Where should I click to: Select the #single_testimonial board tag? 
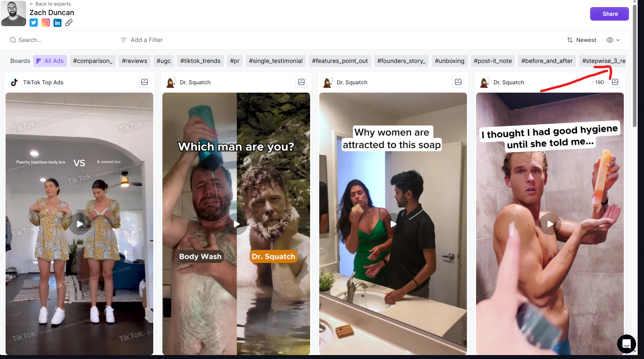point(276,61)
